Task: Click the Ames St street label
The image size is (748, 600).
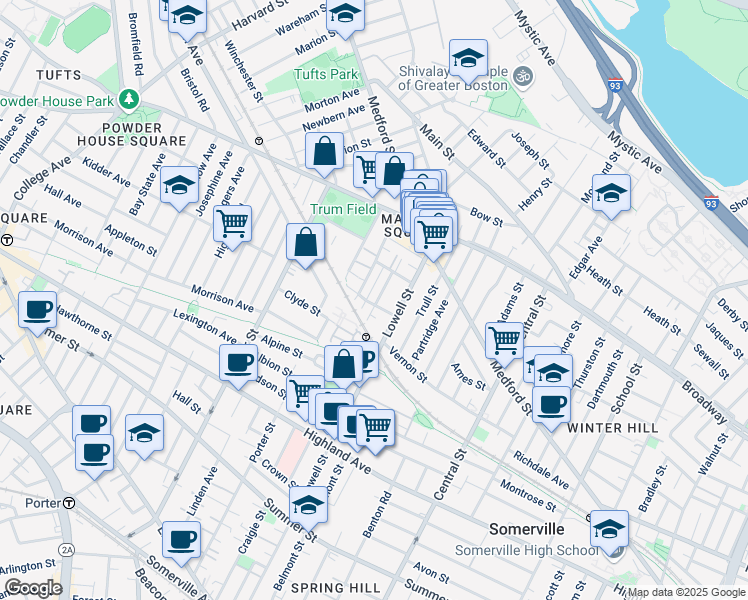Action: pos(468,376)
